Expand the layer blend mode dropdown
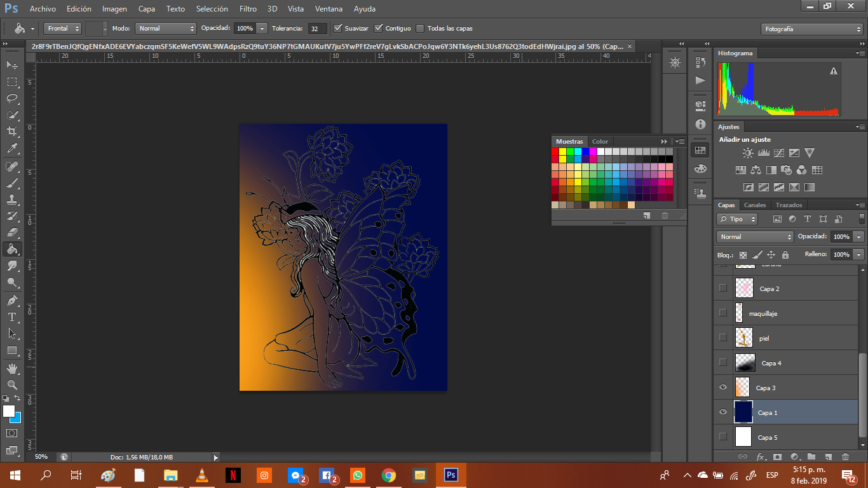The width and height of the screenshot is (868, 488). click(x=755, y=236)
